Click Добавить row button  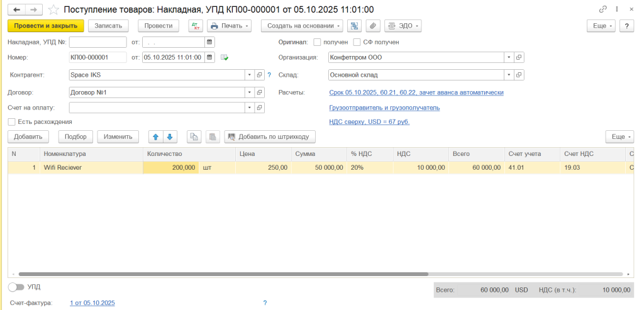coord(28,136)
